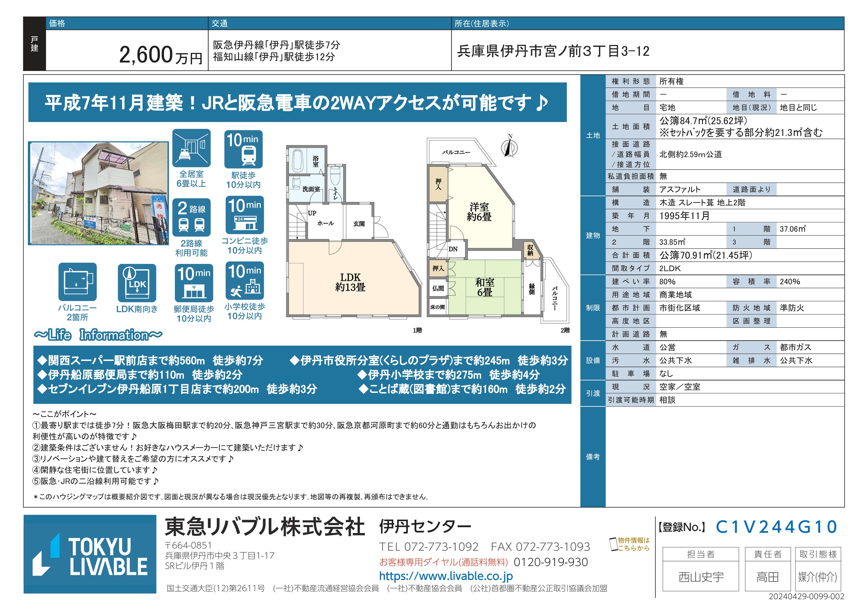The height and width of the screenshot is (614, 868).
Task: Click the 小学校徒歩10分以内 school icon
Action: point(245,281)
